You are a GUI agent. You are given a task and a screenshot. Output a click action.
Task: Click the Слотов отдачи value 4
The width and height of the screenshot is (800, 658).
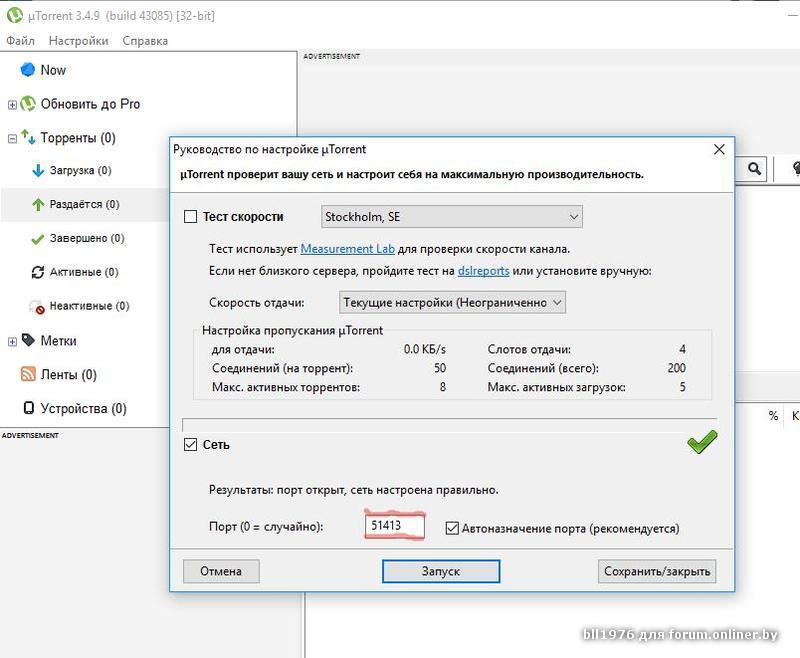coord(682,349)
